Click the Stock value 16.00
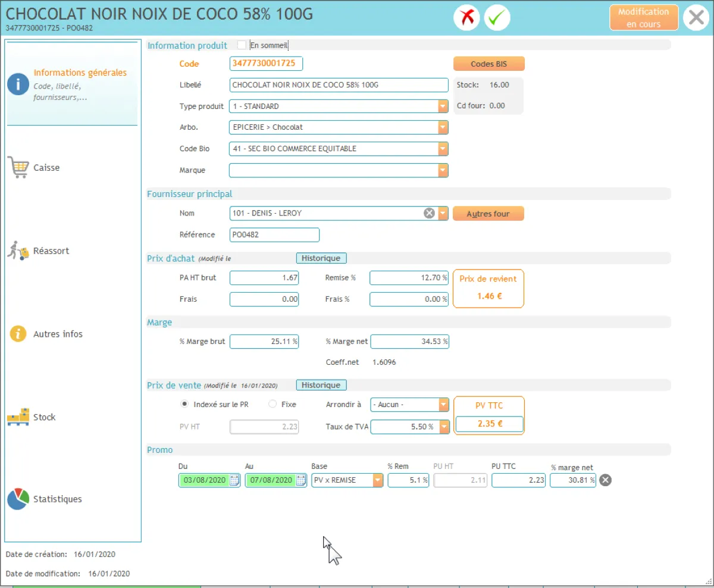714x588 pixels. point(499,85)
